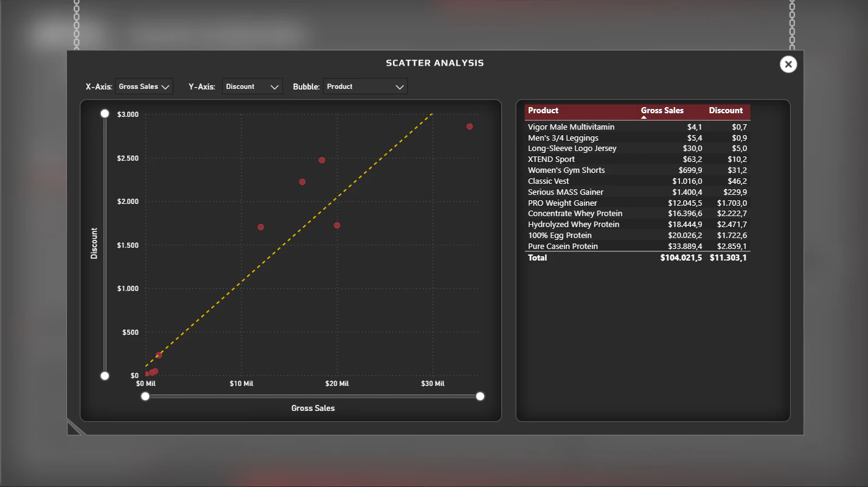Click the $33.889,4 Gross Sales cell
Viewport: 868px width, 487px height.
pos(686,247)
